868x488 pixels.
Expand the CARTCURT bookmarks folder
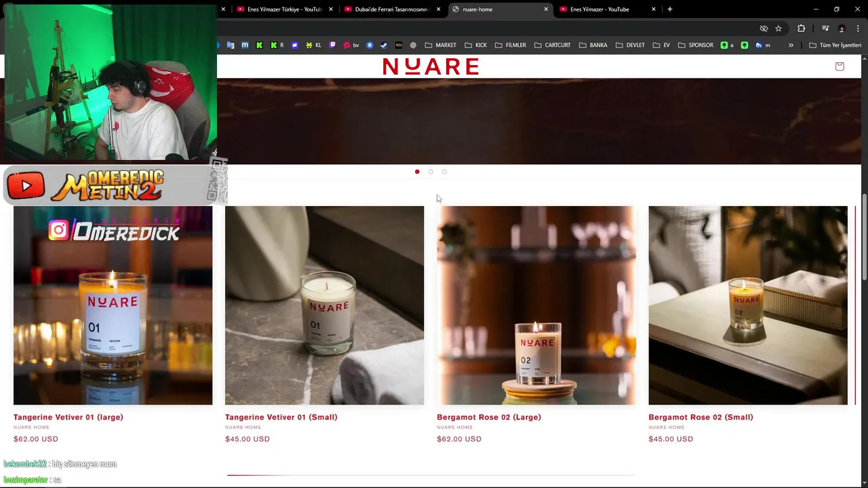pyautogui.click(x=552, y=45)
